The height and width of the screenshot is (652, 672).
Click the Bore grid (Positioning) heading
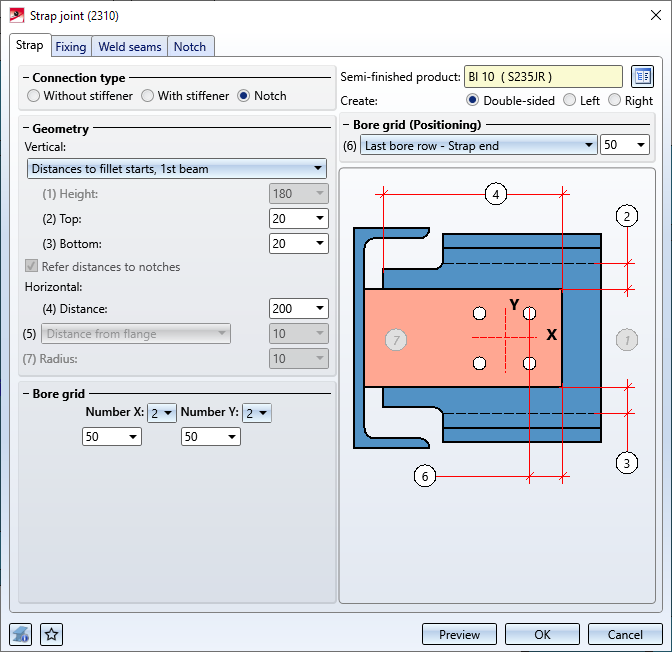pyautogui.click(x=417, y=125)
